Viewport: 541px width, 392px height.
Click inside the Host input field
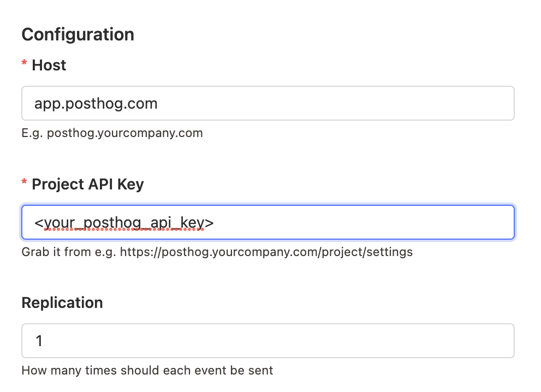coord(267,103)
